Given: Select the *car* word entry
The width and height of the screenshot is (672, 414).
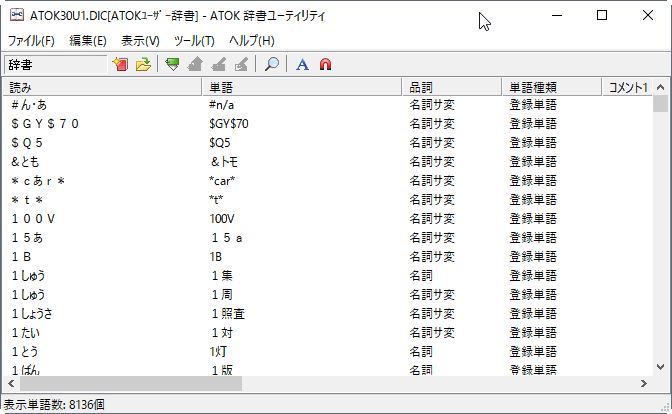Looking at the screenshot, I should (x=222, y=181).
